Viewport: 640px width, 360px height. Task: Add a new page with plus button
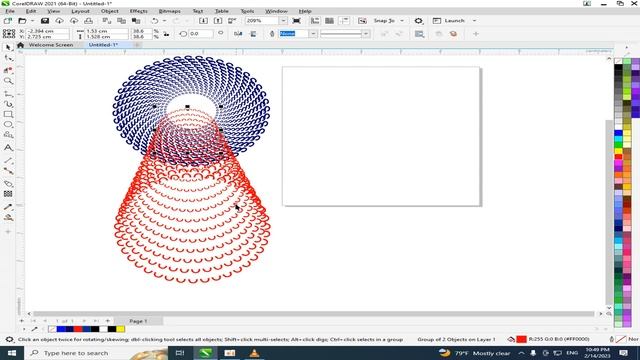click(x=108, y=321)
